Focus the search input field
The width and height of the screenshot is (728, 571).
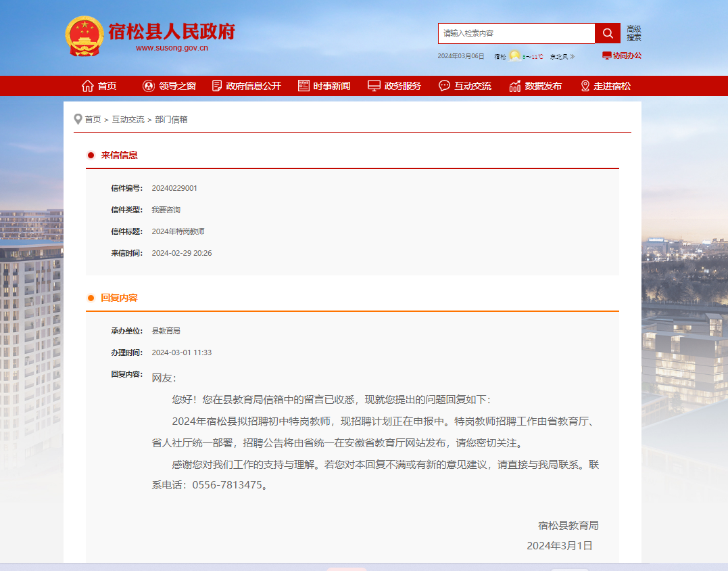(516, 33)
